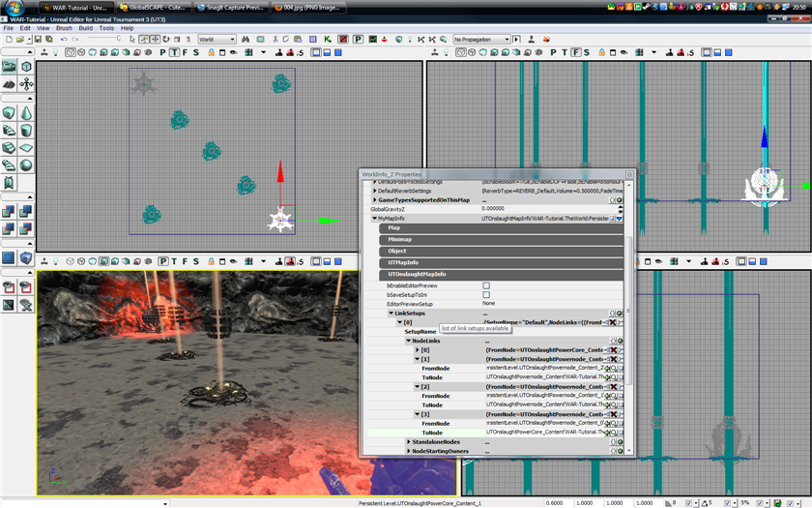Expand the Object category header

tap(502, 251)
